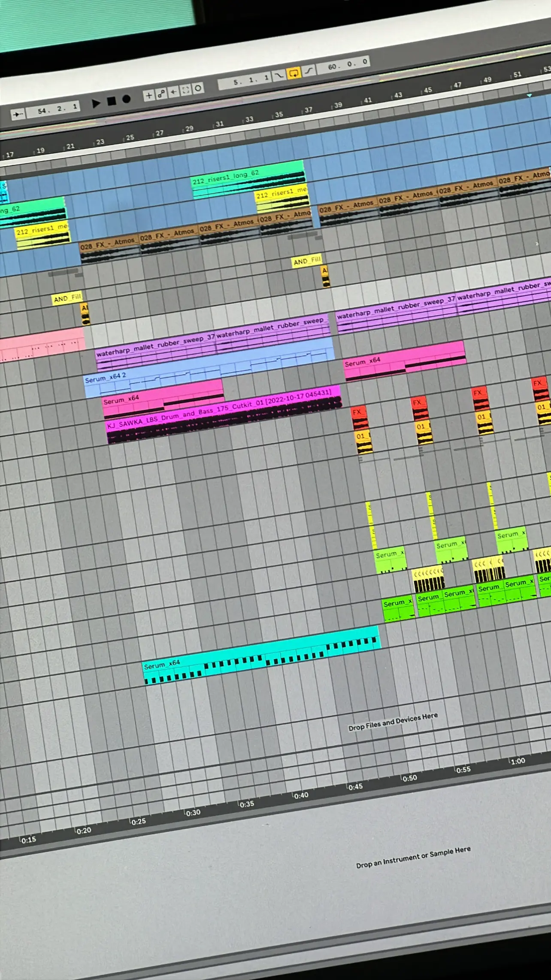The image size is (551, 980).
Task: Disable the yellow Loop switch
Action: pyautogui.click(x=294, y=73)
